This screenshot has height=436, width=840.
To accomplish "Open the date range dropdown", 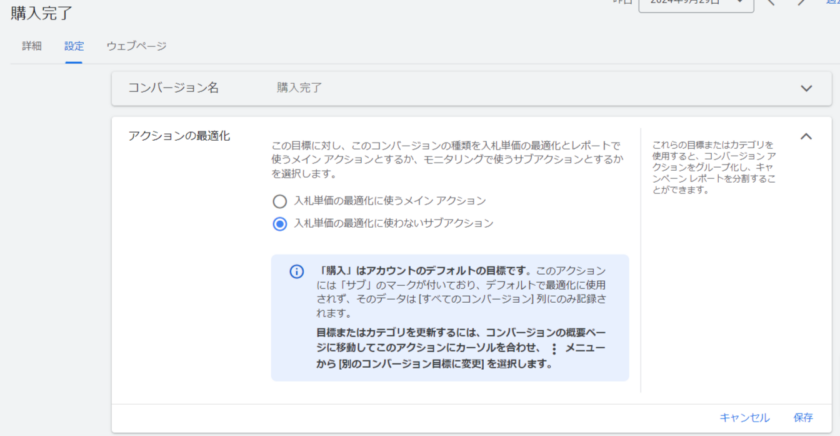I will (695, 4).
